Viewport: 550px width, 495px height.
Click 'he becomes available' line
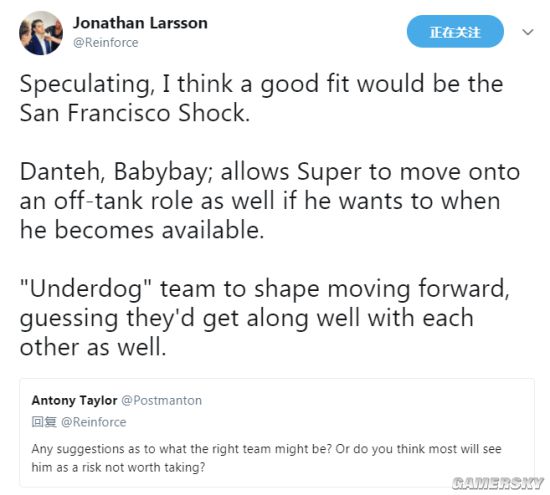tap(142, 230)
